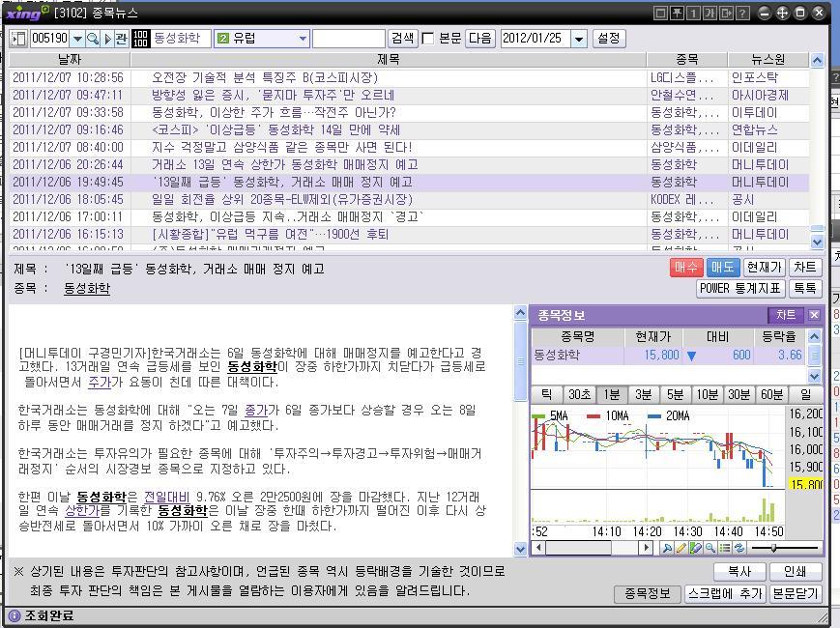Select the 일 daily chart tab
The height and width of the screenshot is (628, 840).
[805, 394]
